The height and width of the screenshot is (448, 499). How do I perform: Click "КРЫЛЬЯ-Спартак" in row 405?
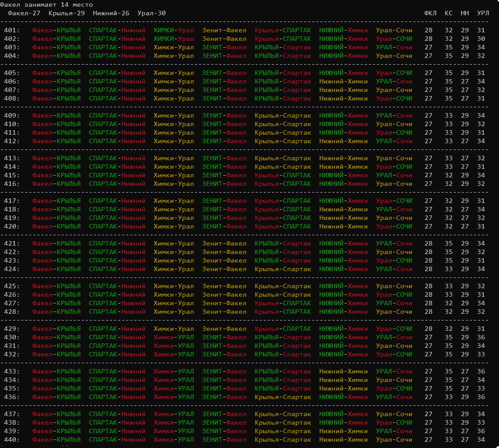[x=283, y=73]
